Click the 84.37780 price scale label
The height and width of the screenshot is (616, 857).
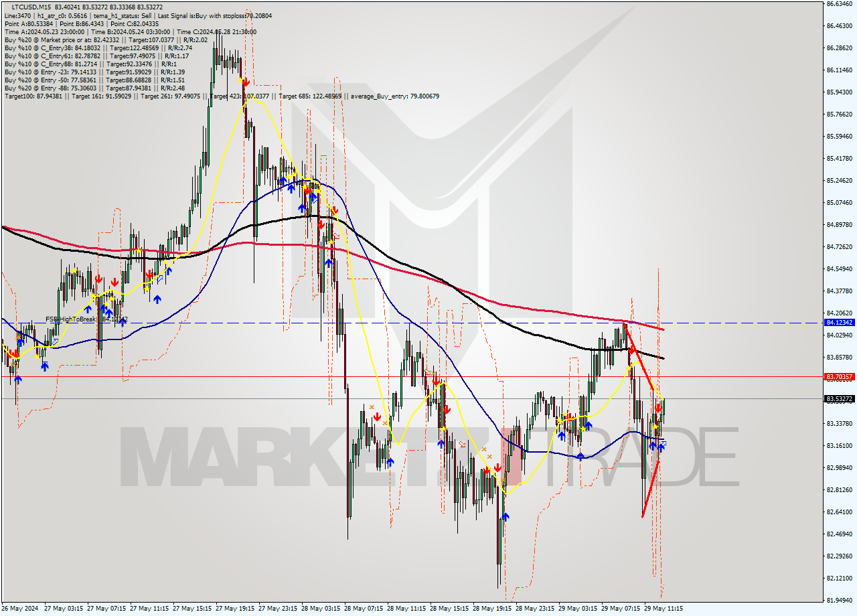click(840, 291)
